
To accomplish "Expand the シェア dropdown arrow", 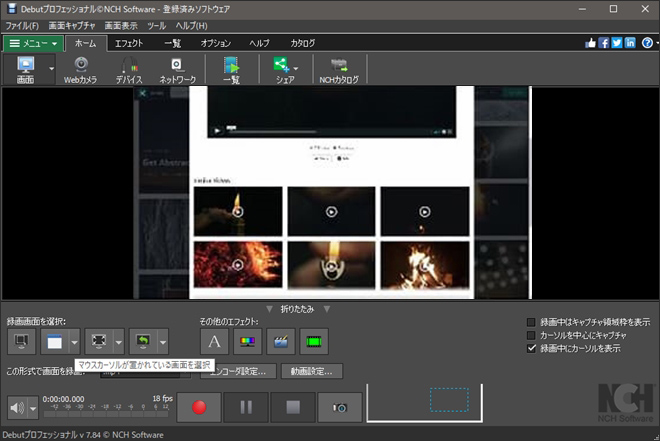I will 296,69.
